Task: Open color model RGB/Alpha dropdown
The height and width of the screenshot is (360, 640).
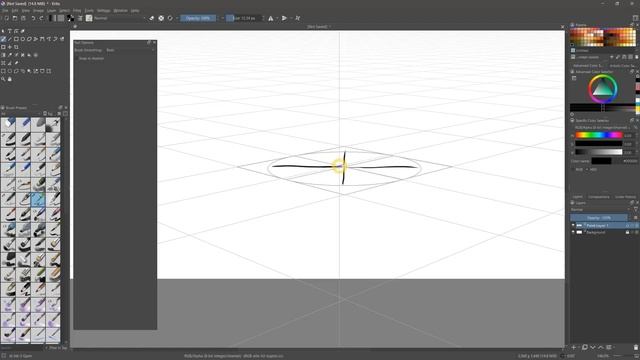Action: [602, 127]
